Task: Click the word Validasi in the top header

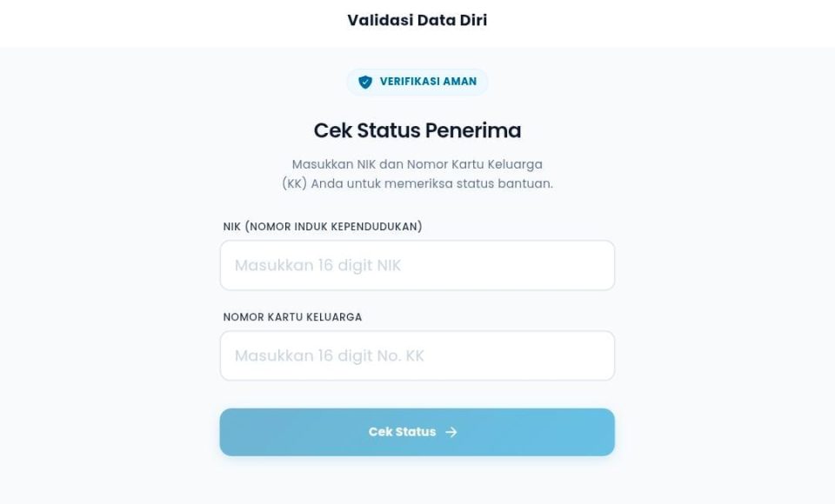Action: point(379,19)
